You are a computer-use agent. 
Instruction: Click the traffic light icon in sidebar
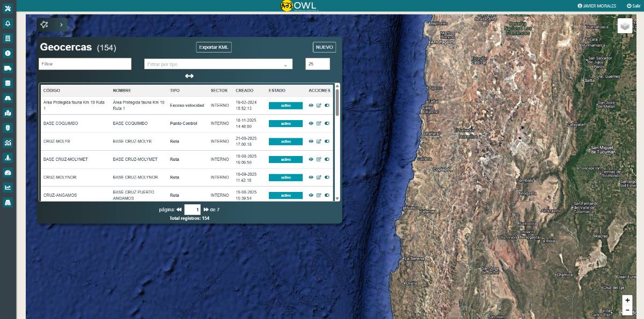[x=8, y=128]
